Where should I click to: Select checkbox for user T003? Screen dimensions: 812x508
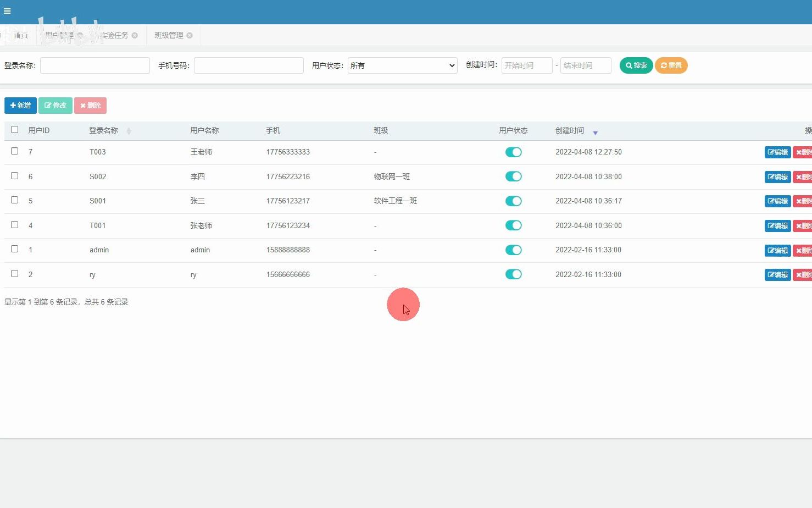click(15, 151)
